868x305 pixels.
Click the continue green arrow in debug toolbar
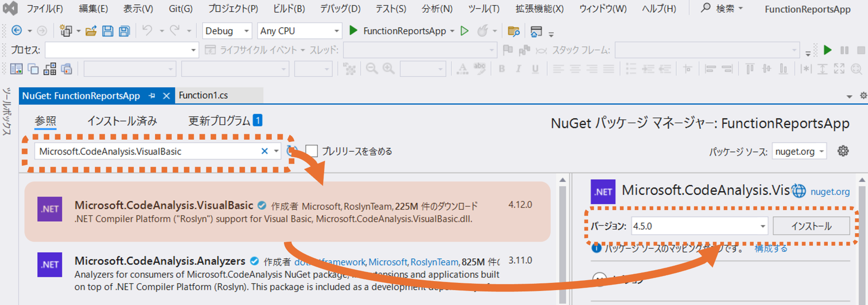pyautogui.click(x=827, y=50)
